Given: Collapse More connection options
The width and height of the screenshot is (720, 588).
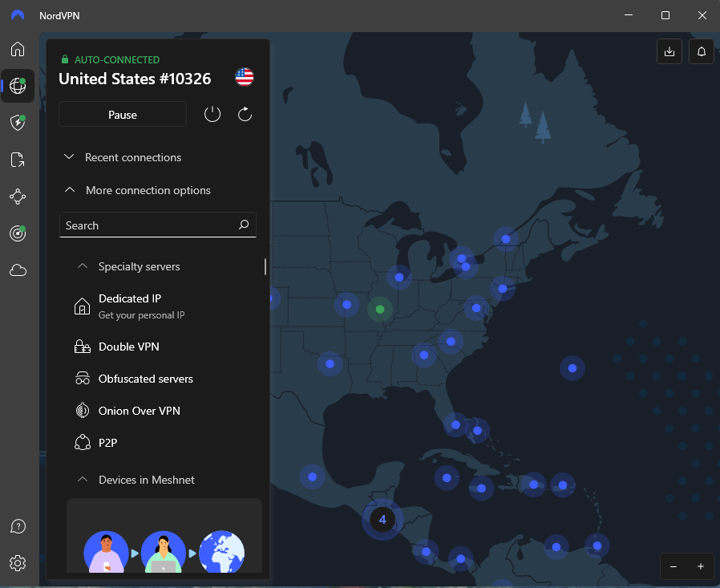Looking at the screenshot, I should tap(148, 190).
